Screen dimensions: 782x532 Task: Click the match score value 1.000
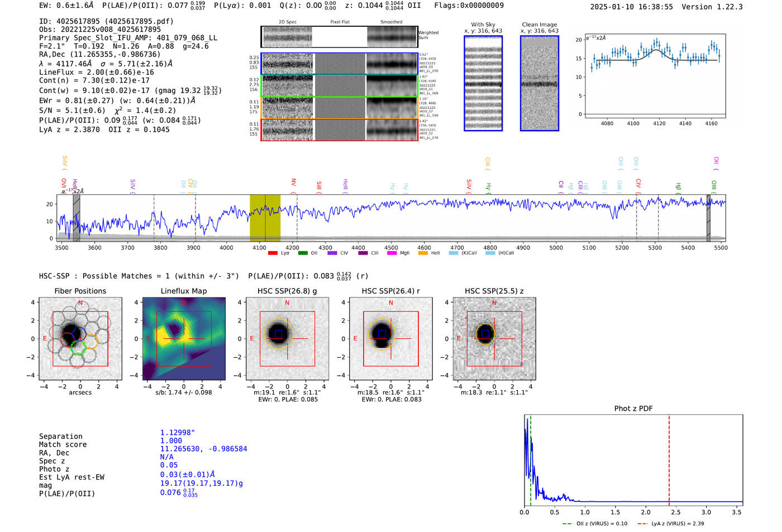click(x=171, y=440)
